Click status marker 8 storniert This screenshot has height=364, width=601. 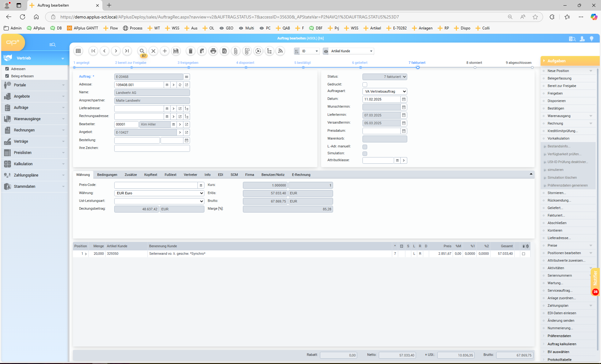click(x=475, y=67)
